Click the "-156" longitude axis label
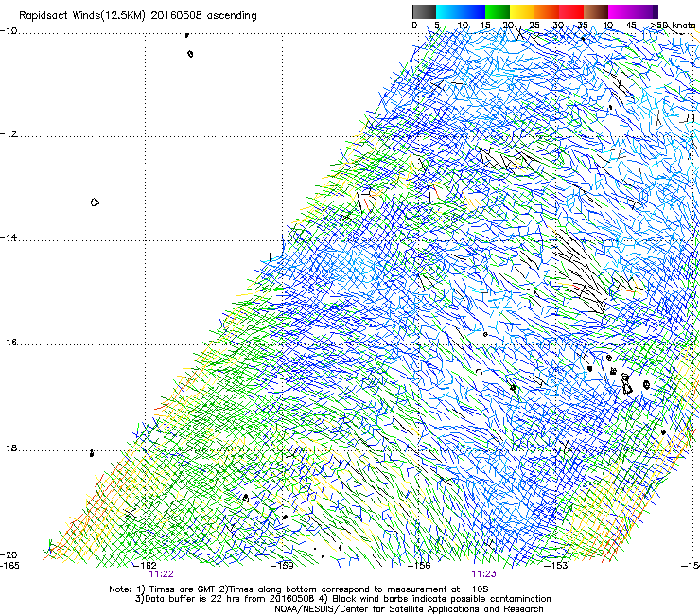The width and height of the screenshot is (700, 615). pos(419,566)
